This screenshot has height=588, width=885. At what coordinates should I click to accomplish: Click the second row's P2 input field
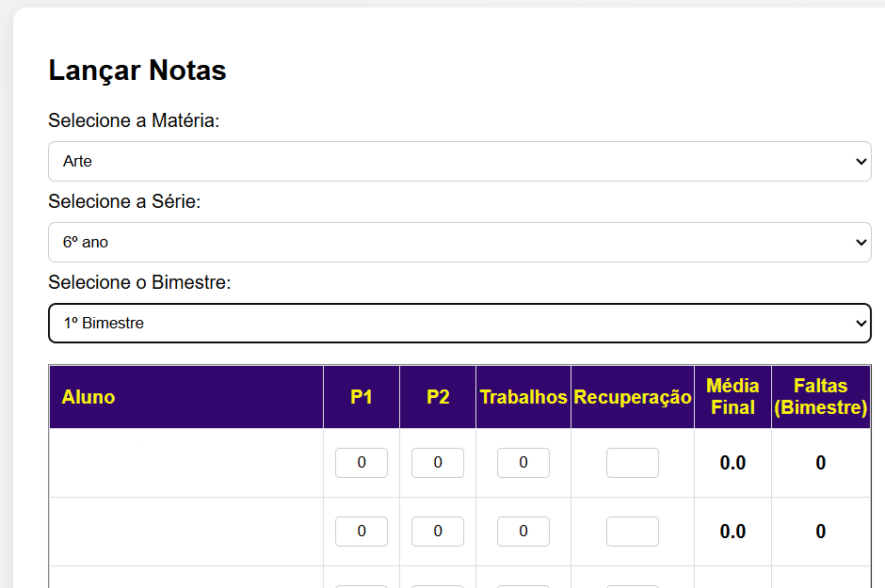[x=437, y=531]
